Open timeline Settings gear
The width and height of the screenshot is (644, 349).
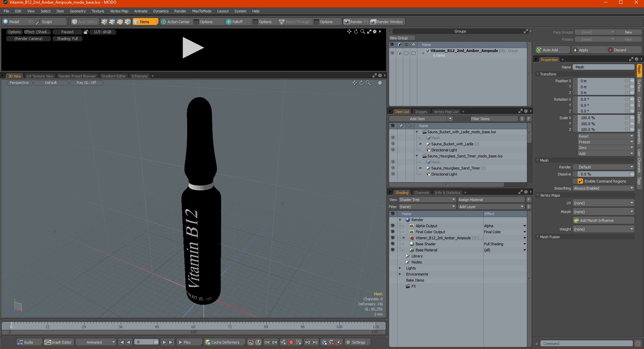[x=358, y=342]
